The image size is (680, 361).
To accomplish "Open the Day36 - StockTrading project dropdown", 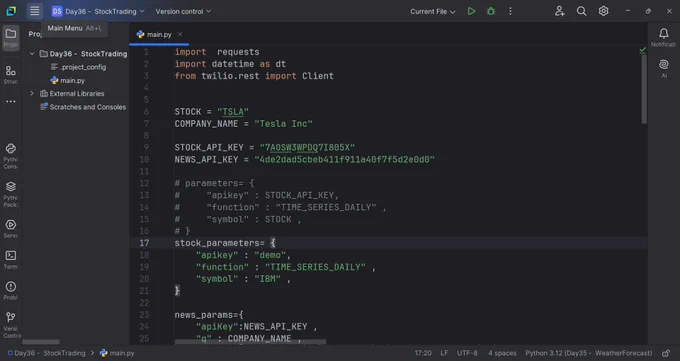I will coord(98,11).
